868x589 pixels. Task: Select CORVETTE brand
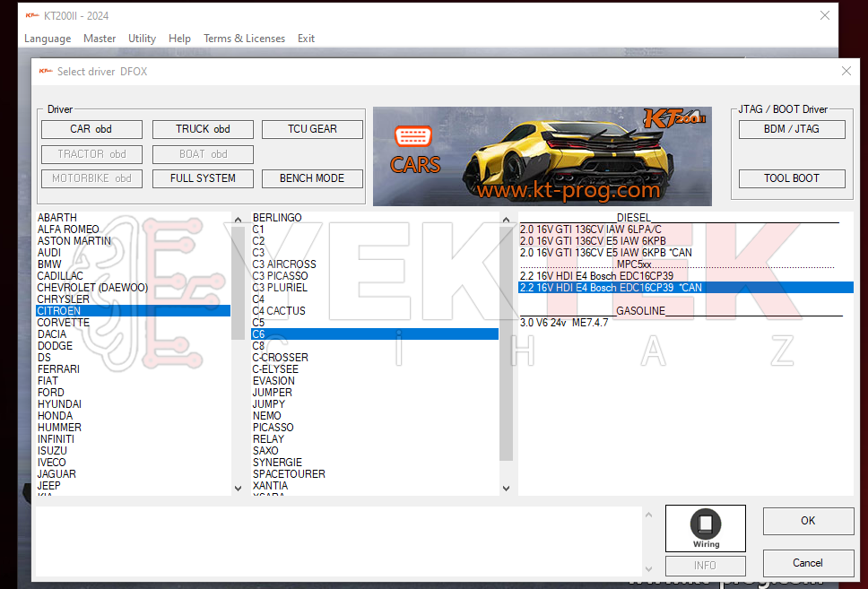[133, 322]
